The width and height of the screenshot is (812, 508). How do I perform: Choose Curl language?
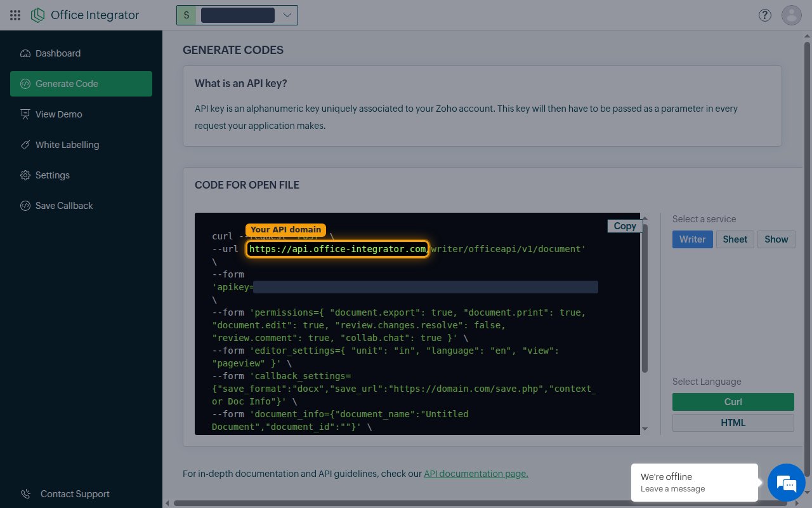tap(733, 402)
